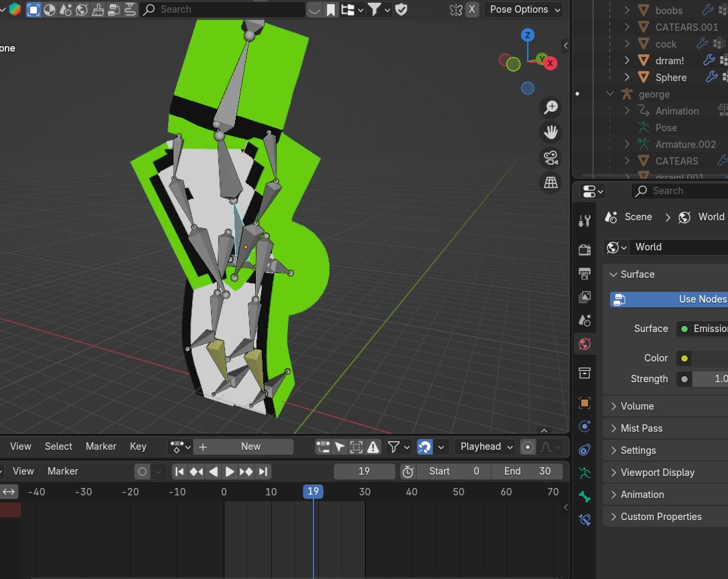Toggle camera view icon in viewport
The width and height of the screenshot is (728, 579).
[x=551, y=157]
